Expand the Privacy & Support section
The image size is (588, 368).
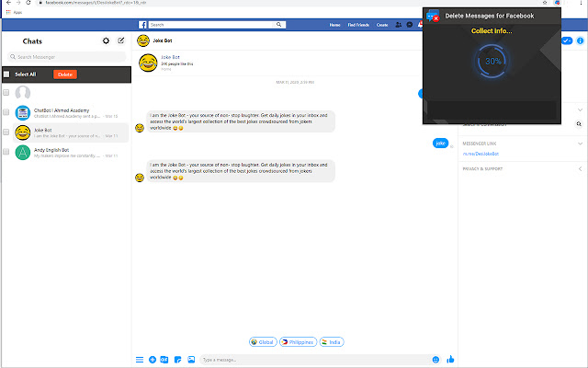point(580,169)
